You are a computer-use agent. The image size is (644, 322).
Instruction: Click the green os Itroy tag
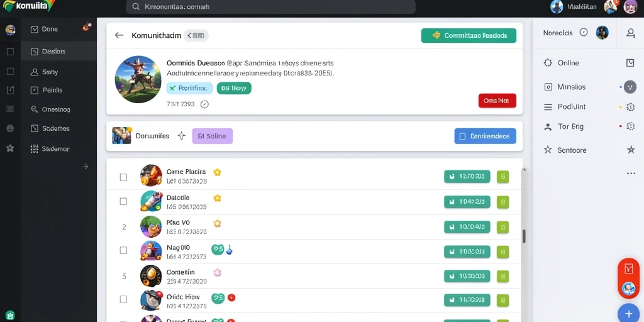234,88
